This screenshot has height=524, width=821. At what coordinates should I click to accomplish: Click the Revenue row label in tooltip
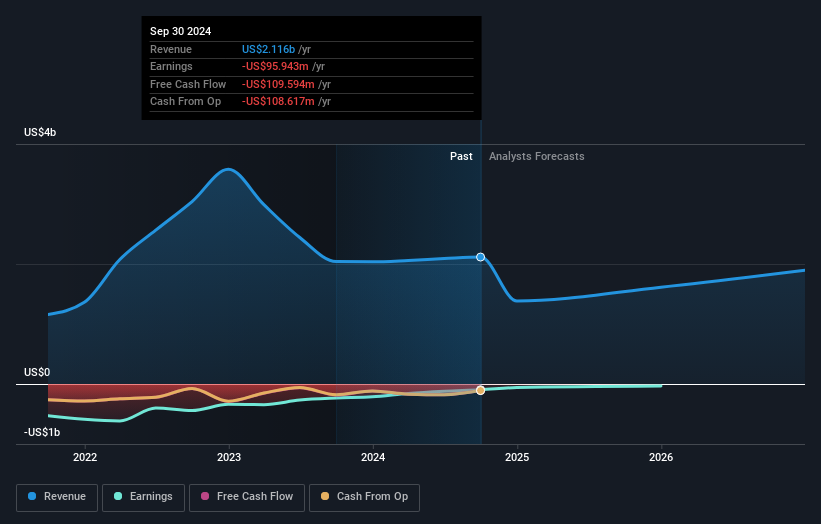click(x=171, y=49)
